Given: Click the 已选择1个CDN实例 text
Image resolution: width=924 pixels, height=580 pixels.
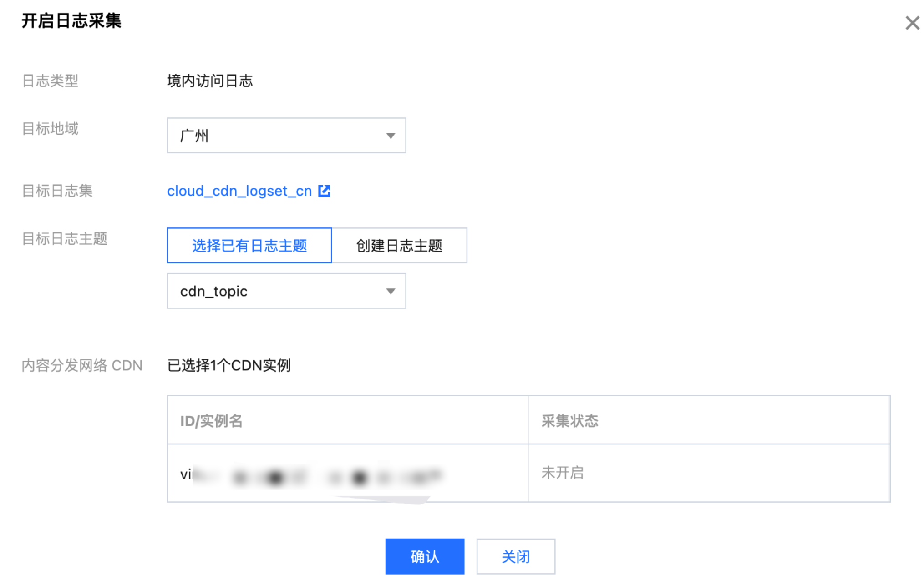Looking at the screenshot, I should coord(228,365).
